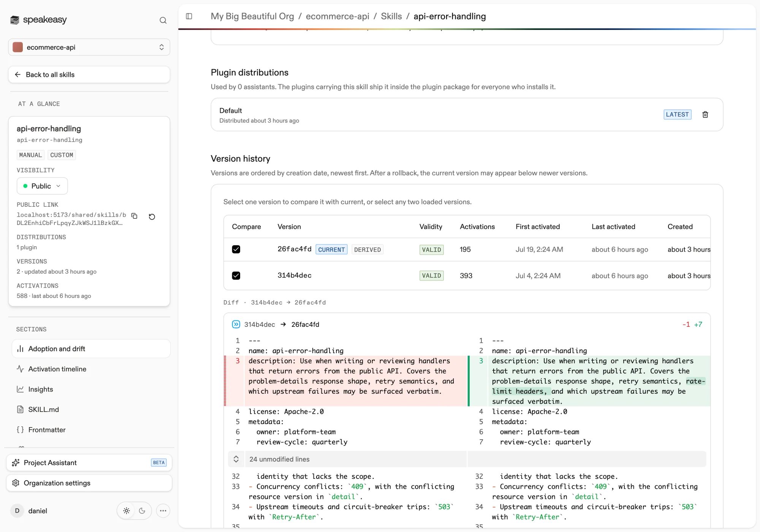Click the Default distribution name

click(231, 110)
